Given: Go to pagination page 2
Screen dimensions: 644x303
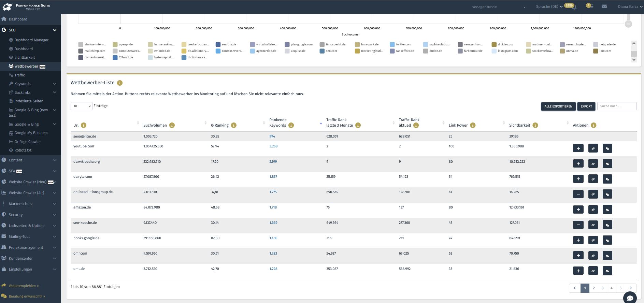Looking at the screenshot, I should 593,288.
